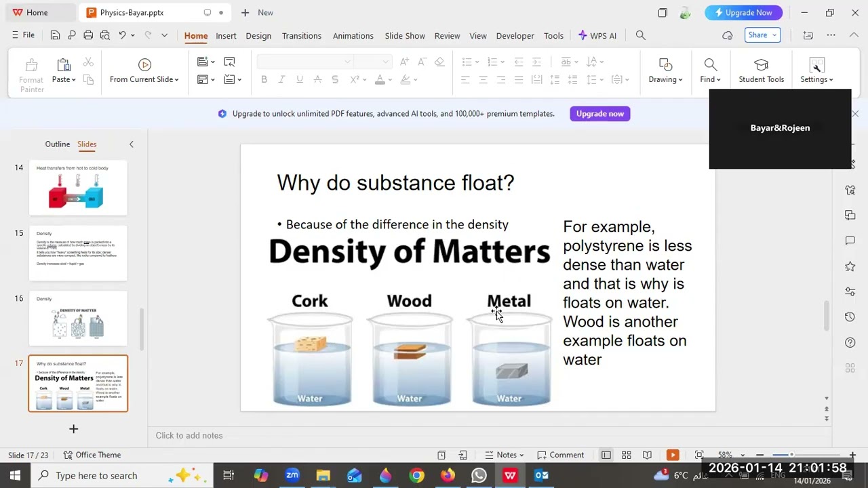868x488 pixels.
Task: Select slide 15 Density thumbnail
Action: [78, 253]
